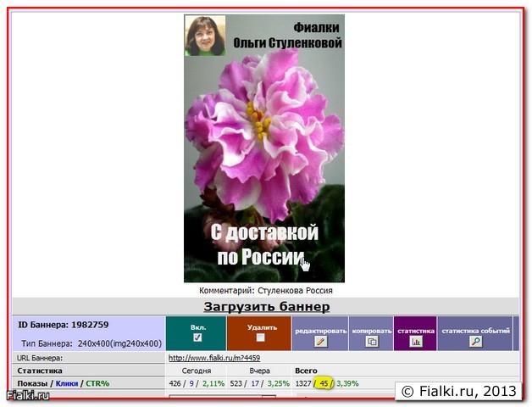This screenshot has height=407, width=532.
Task: Click the portrait photo in the banner
Action: coord(205,36)
